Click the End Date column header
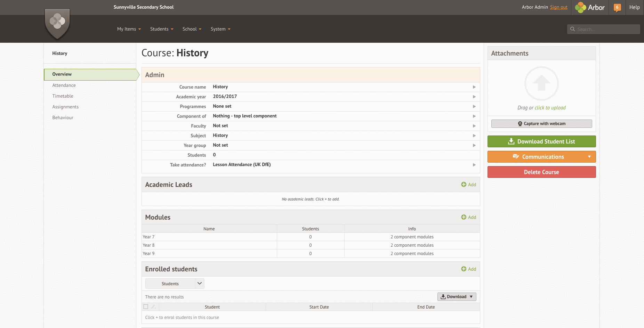Viewport: 644px width, 328px height. click(426, 307)
